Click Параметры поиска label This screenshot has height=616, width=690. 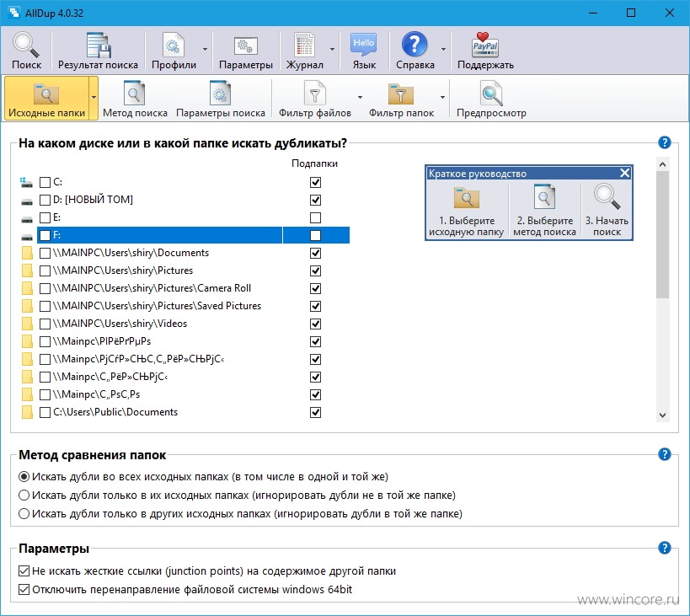[x=221, y=113]
